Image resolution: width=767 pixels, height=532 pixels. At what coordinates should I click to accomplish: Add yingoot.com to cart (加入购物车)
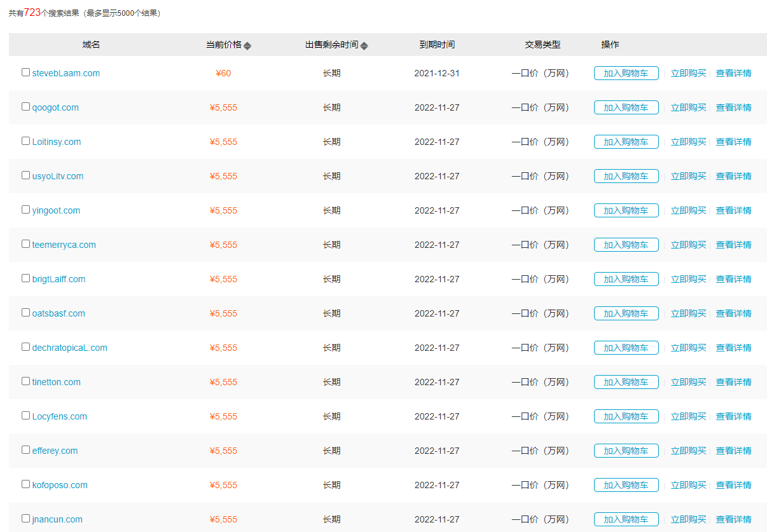point(626,210)
